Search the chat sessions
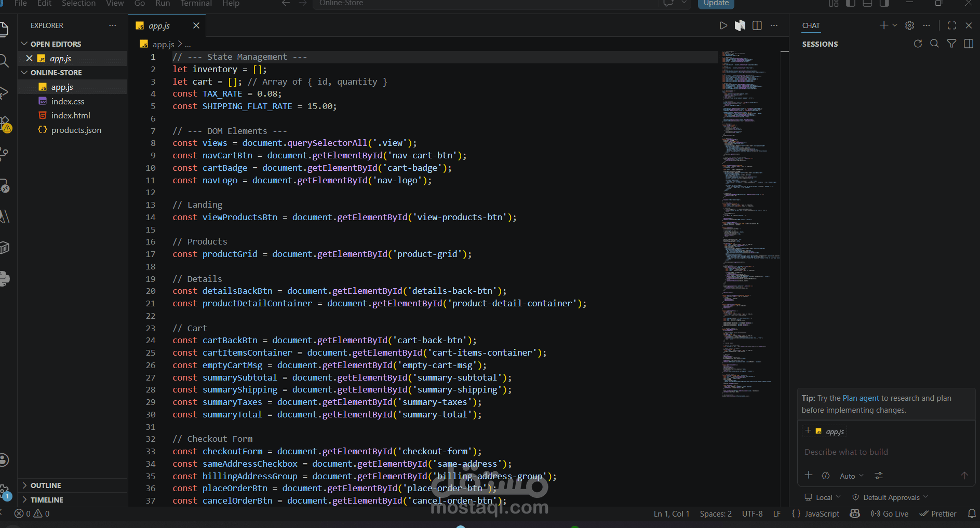 934,44
